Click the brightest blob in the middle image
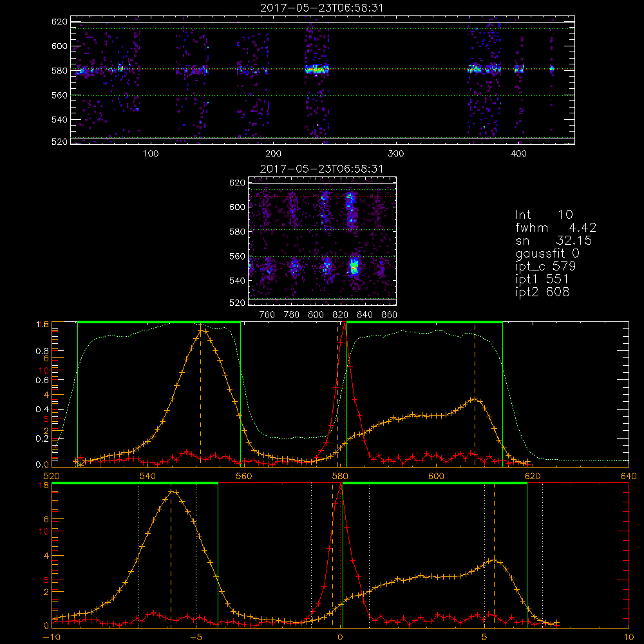Image resolution: width=644 pixels, height=644 pixels. (x=354, y=267)
